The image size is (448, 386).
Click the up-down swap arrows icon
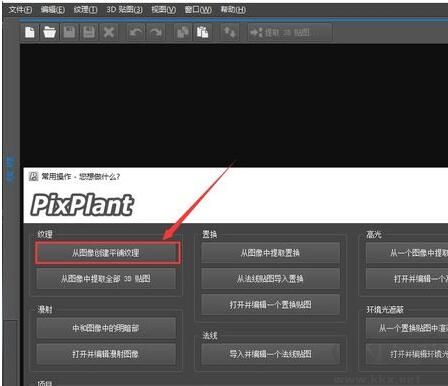click(230, 32)
